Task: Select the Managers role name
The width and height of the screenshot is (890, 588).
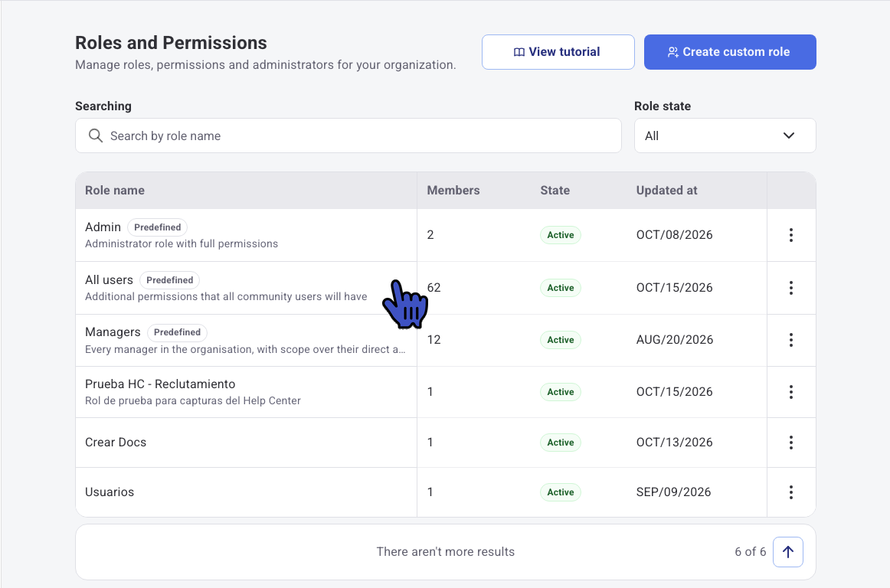Action: click(x=113, y=332)
